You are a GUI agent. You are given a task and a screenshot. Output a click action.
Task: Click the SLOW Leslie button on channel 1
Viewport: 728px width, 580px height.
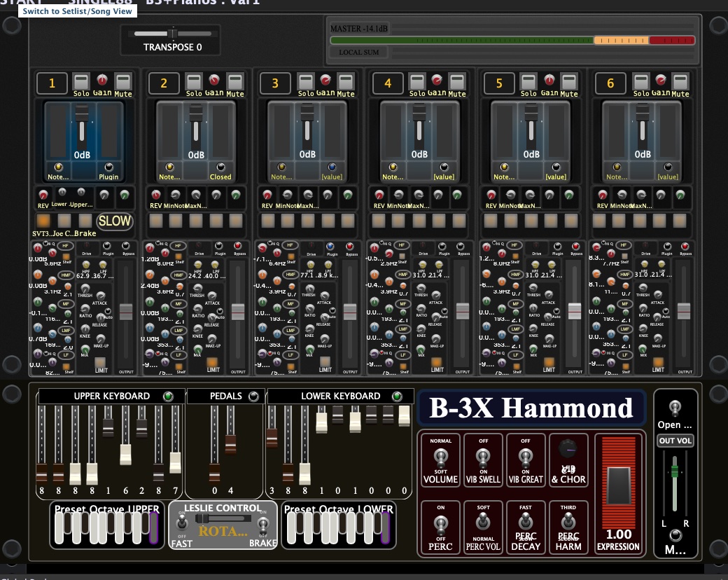pos(115,221)
